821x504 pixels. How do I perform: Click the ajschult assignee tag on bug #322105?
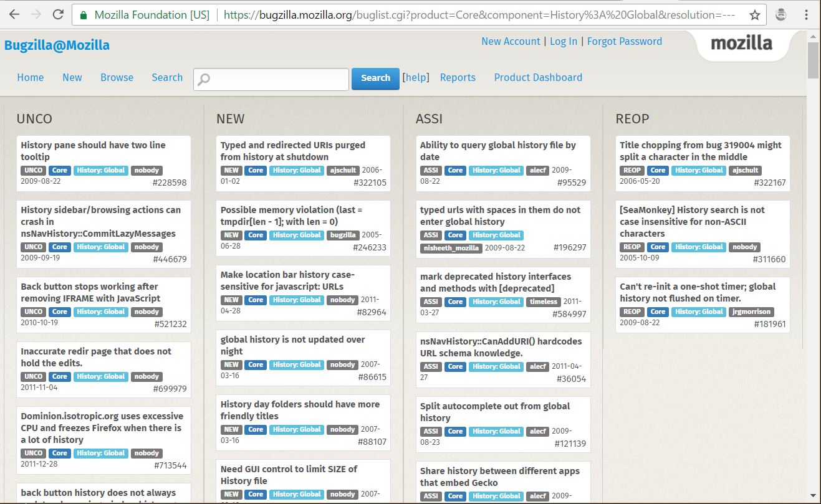[x=343, y=170]
